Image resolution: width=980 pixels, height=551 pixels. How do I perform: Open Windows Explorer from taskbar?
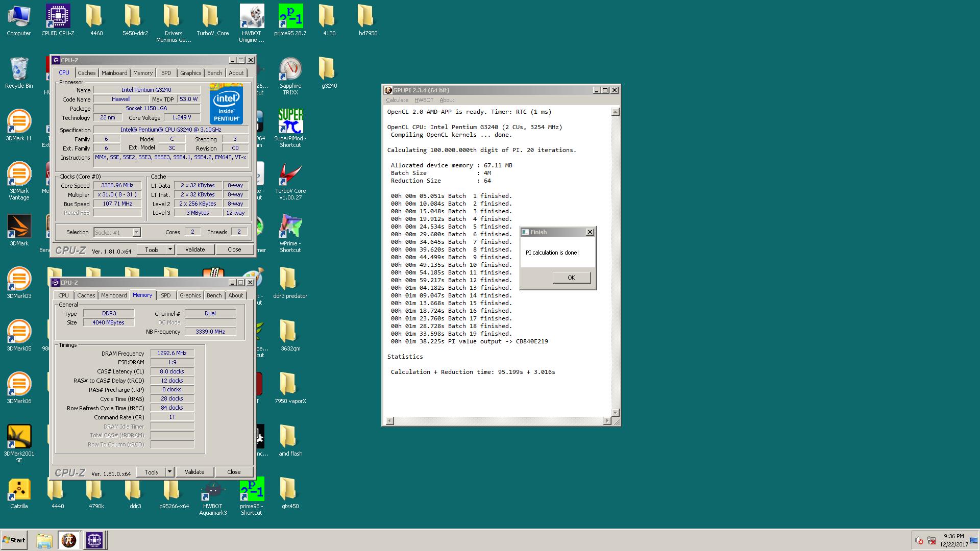pos(44,540)
